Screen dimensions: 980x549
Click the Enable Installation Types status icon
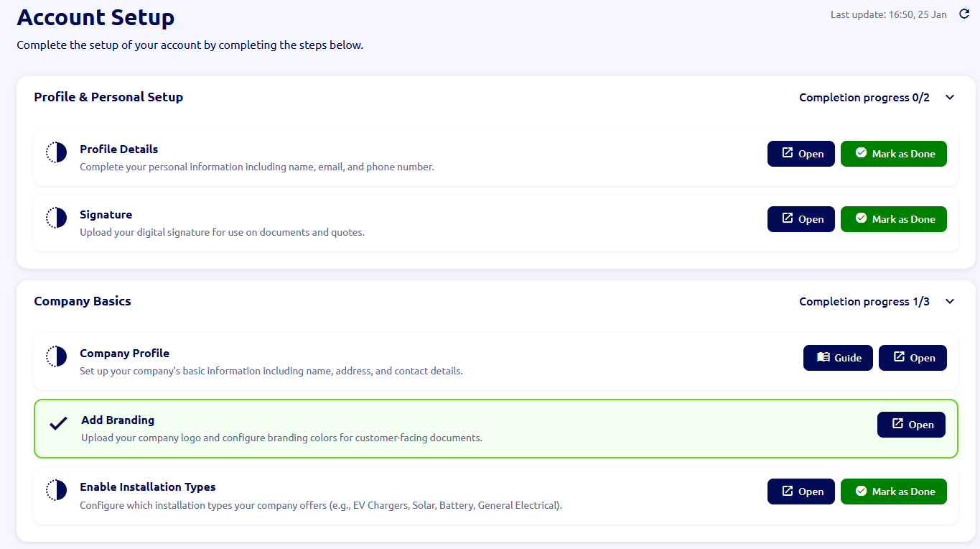pyautogui.click(x=56, y=490)
